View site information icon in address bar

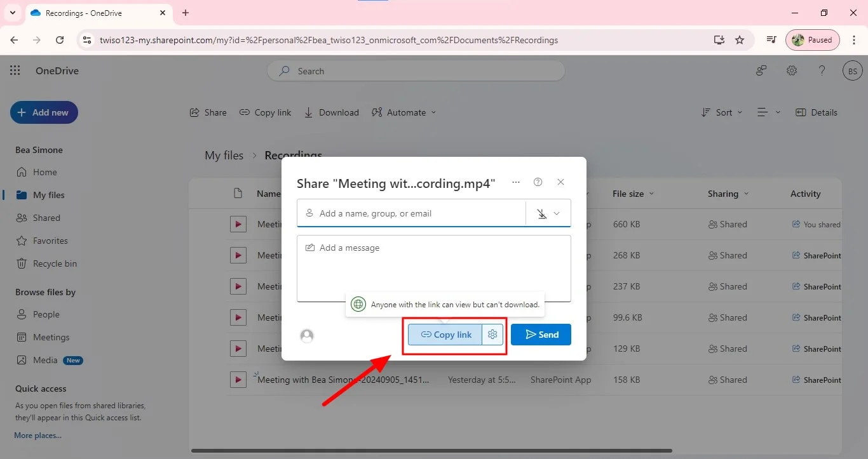[87, 40]
